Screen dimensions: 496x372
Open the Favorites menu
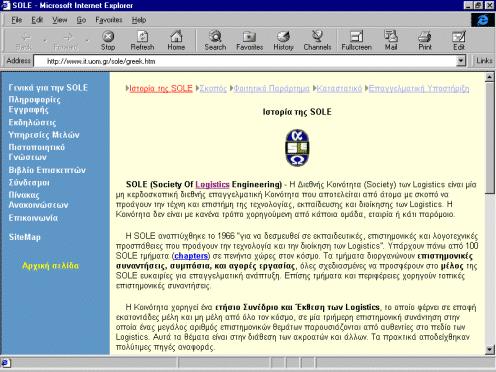coord(109,20)
